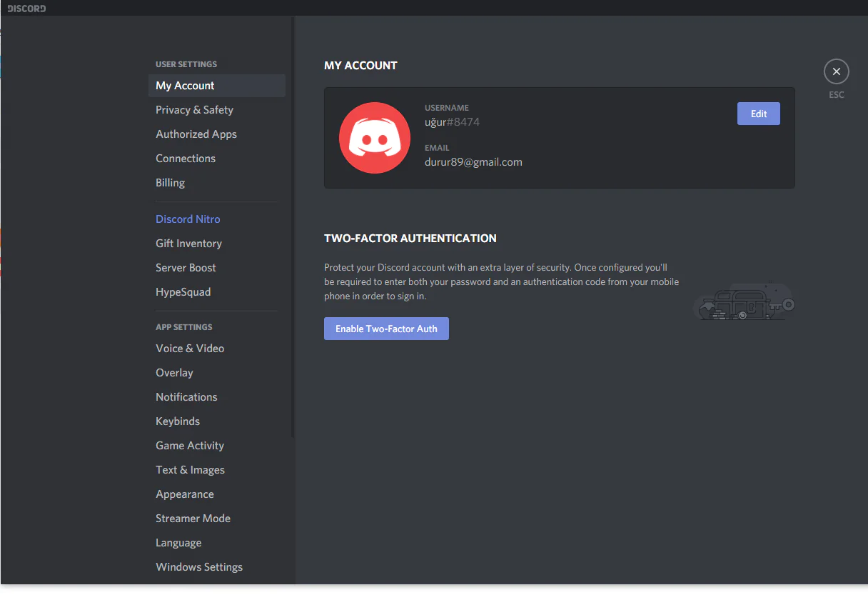This screenshot has width=868, height=595.
Task: Click the Discord logo in title bar
Action: (26, 9)
